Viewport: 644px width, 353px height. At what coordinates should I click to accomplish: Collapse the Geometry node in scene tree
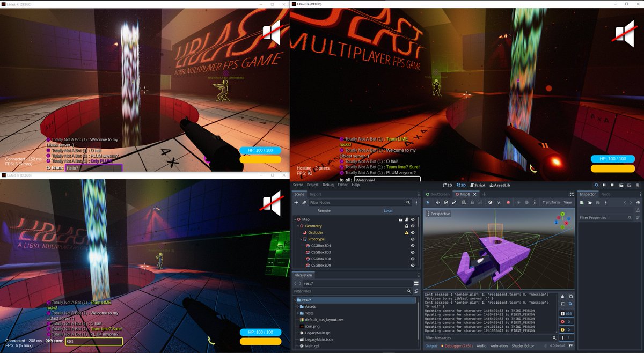pyautogui.click(x=298, y=226)
